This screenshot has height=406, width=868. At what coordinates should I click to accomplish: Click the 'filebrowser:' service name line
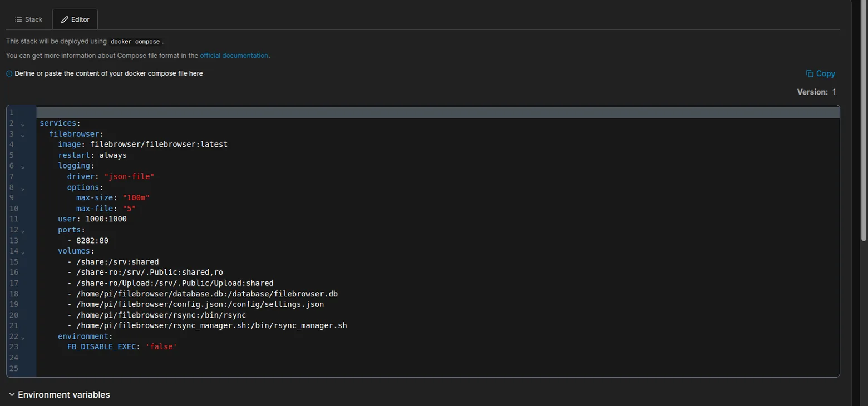(x=76, y=134)
